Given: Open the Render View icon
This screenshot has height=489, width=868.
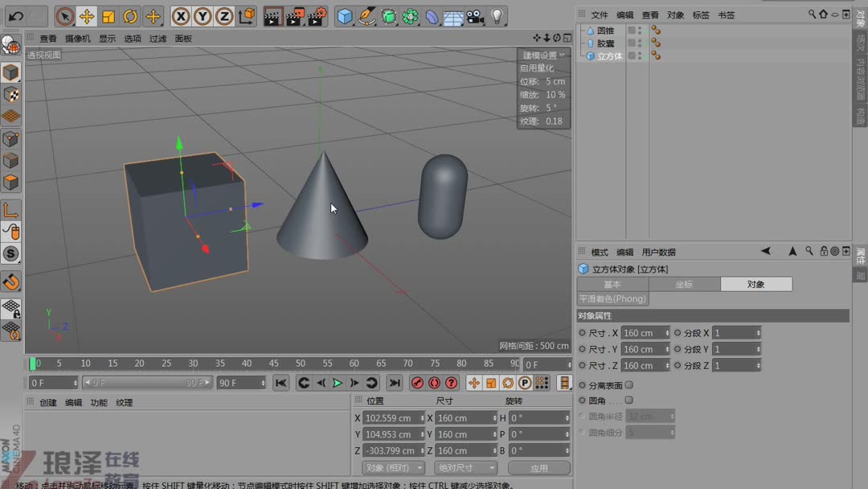Looking at the screenshot, I should tap(273, 15).
